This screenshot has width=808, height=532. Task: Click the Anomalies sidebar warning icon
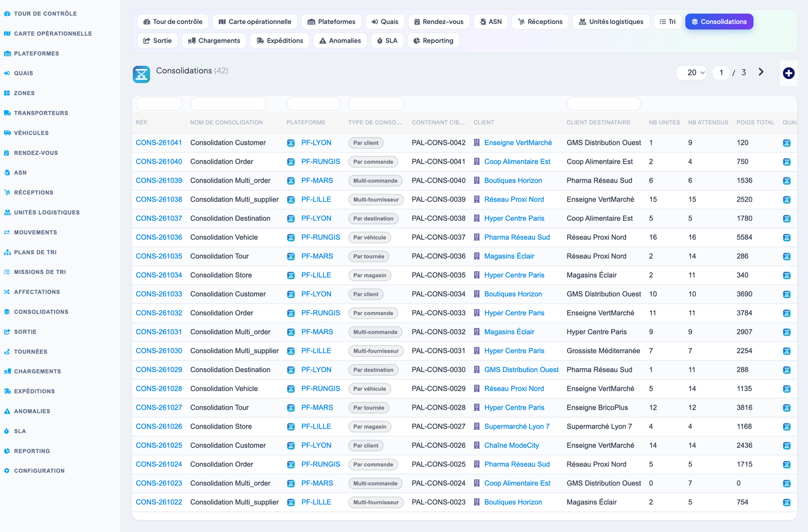click(x=7, y=411)
